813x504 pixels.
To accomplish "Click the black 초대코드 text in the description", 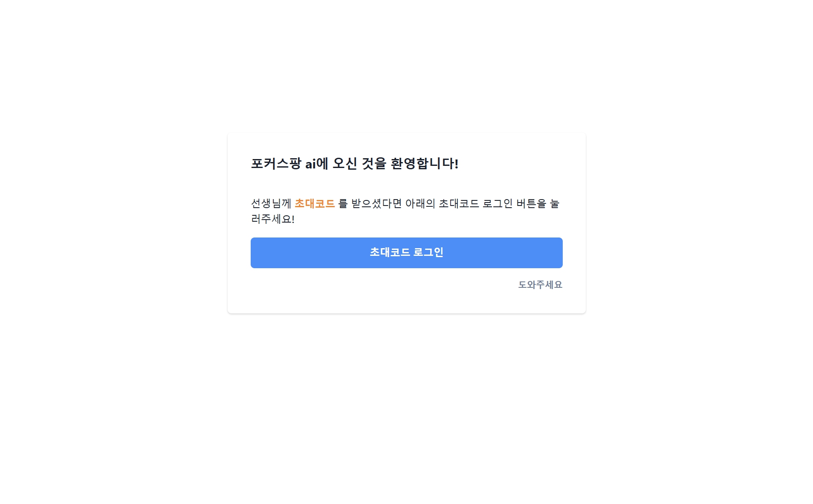I will [x=459, y=203].
